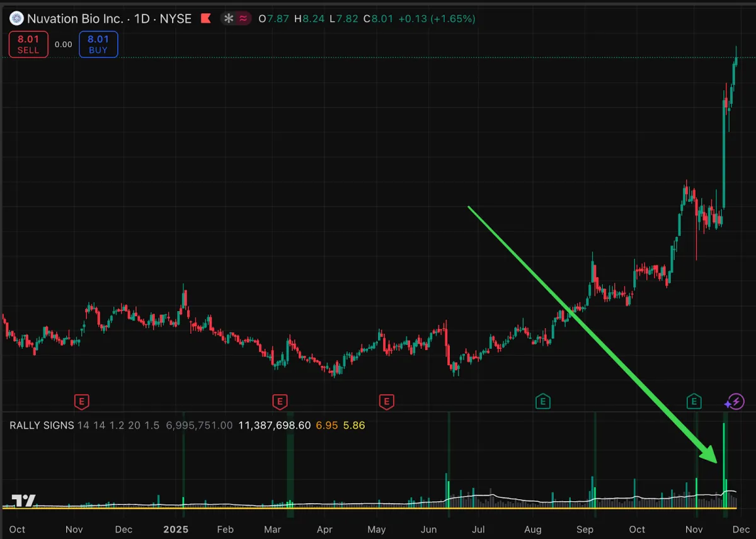756x539 pixels.
Task: Click the yellow 5.86 indicator value
Action: coord(354,426)
